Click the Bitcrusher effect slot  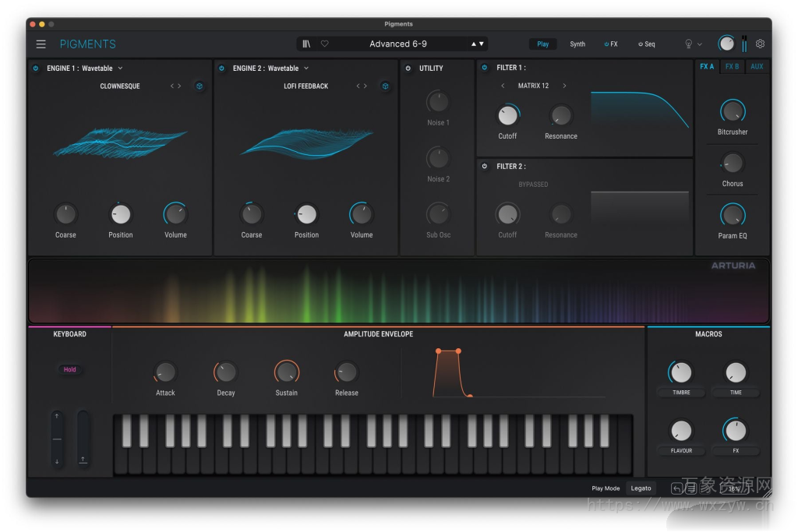pyautogui.click(x=732, y=111)
